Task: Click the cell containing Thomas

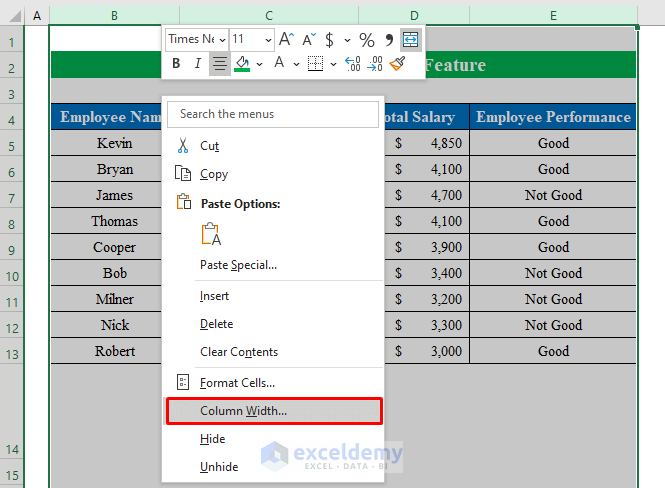Action: [106, 221]
